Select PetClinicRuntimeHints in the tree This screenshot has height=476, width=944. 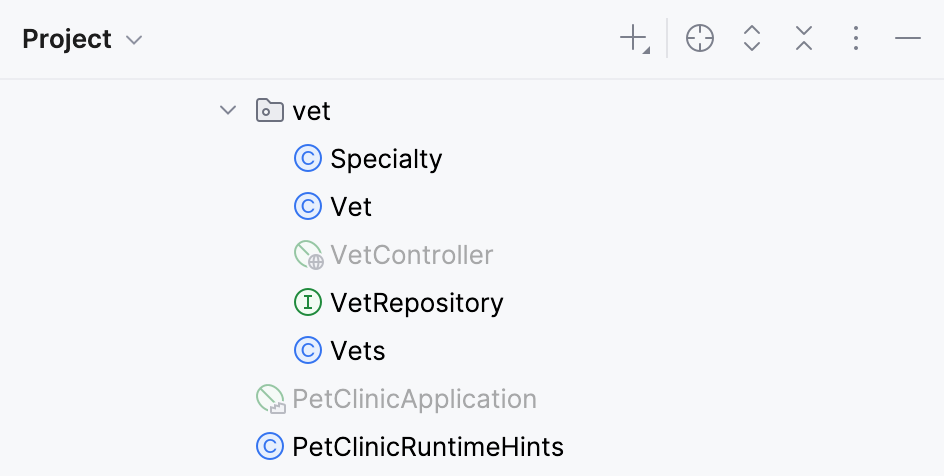point(427,446)
